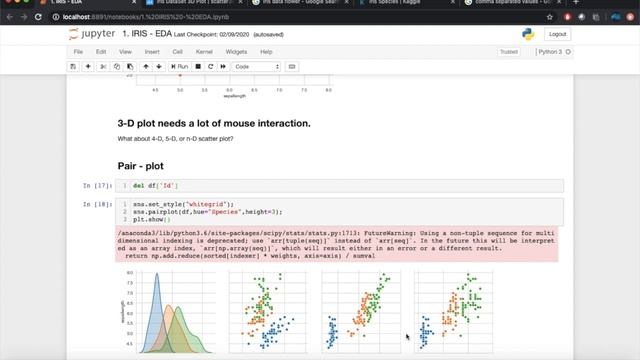Paste cells below icon in toolbar
640x360 pixels.
coord(130,67)
